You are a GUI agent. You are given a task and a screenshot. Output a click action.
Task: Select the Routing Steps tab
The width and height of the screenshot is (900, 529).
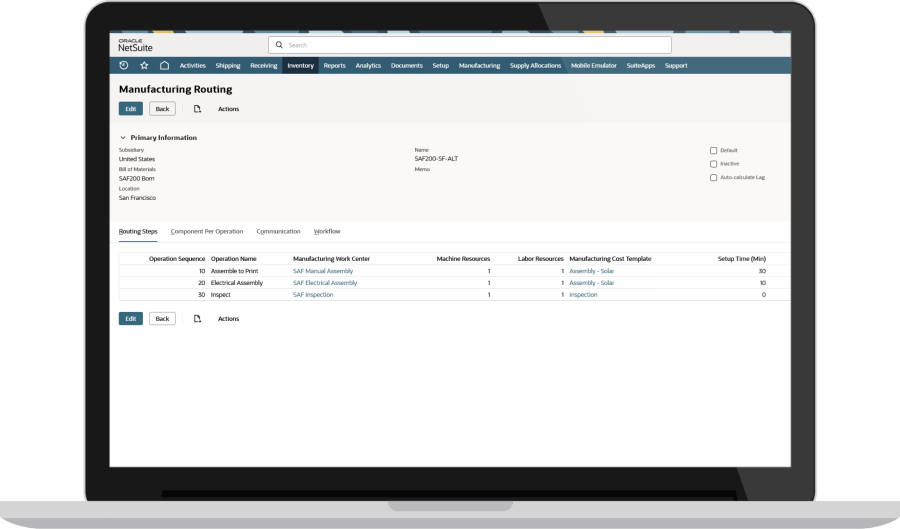pyautogui.click(x=138, y=232)
